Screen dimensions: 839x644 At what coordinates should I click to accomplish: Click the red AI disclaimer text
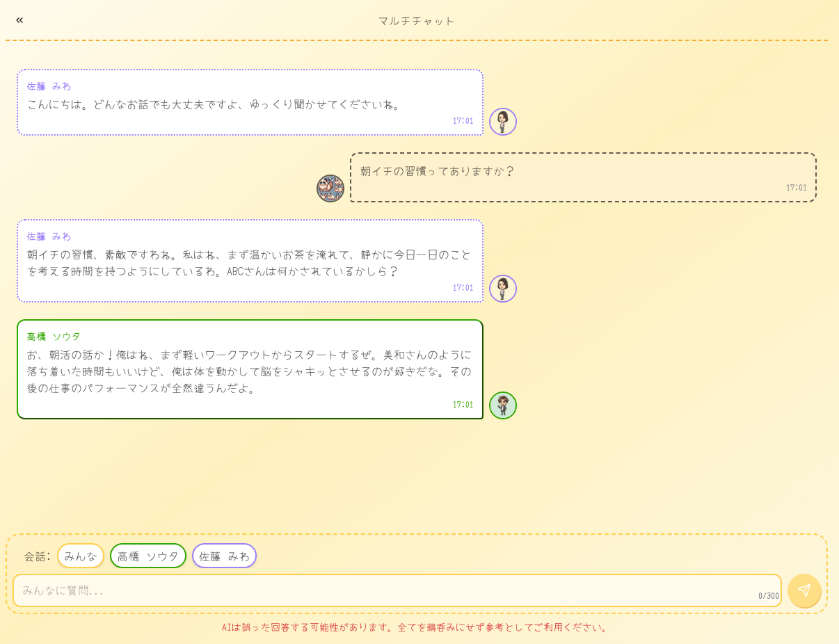415,627
